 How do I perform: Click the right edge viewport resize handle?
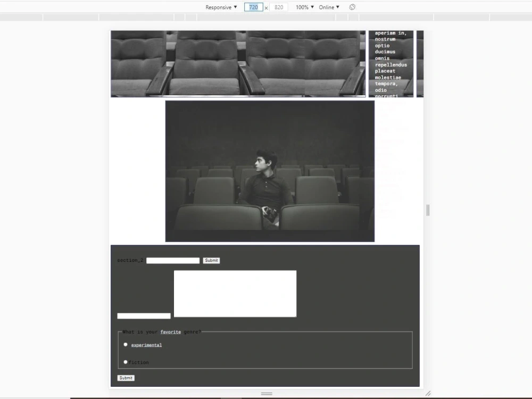tap(428, 210)
